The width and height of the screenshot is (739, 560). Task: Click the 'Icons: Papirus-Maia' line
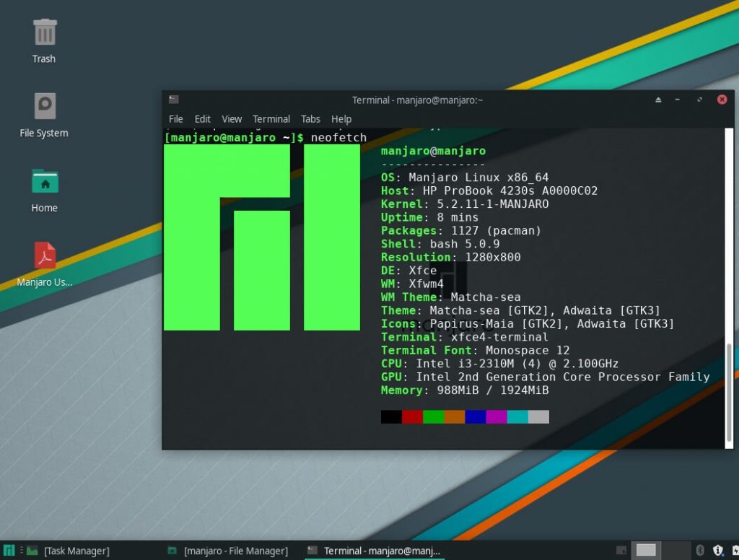pyautogui.click(x=528, y=323)
